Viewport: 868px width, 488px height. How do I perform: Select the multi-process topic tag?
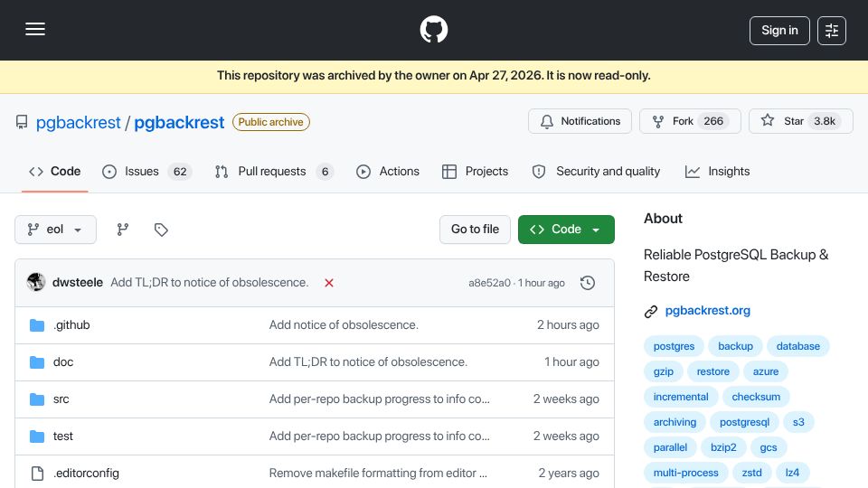(686, 473)
